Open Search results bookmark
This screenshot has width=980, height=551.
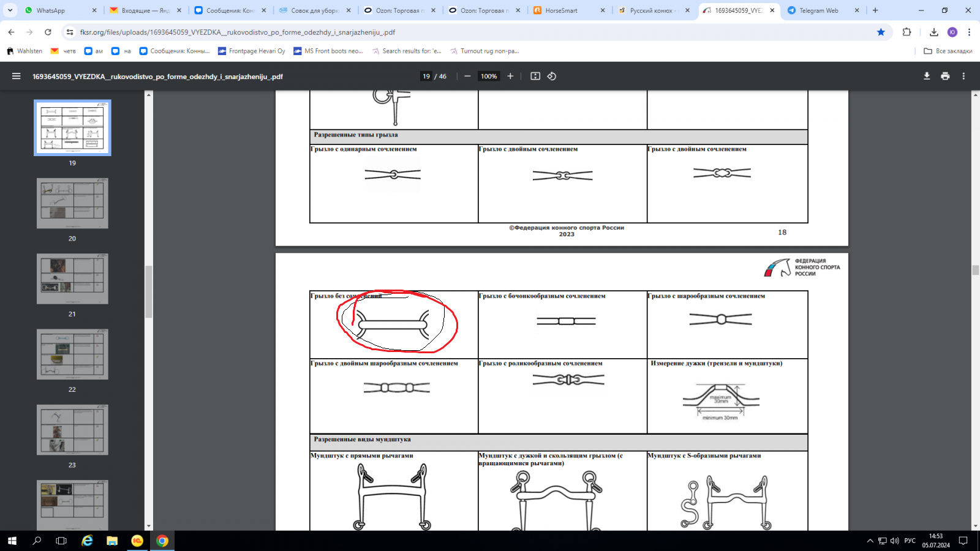coord(407,51)
